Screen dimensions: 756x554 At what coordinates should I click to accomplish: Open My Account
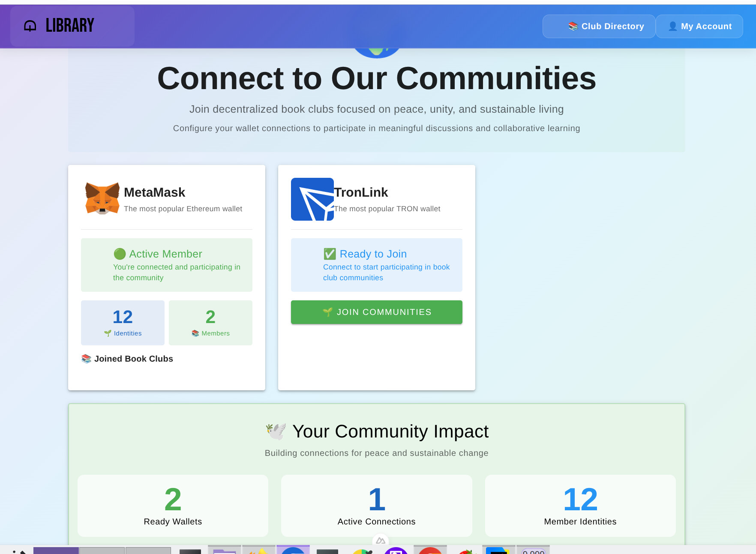tap(699, 26)
